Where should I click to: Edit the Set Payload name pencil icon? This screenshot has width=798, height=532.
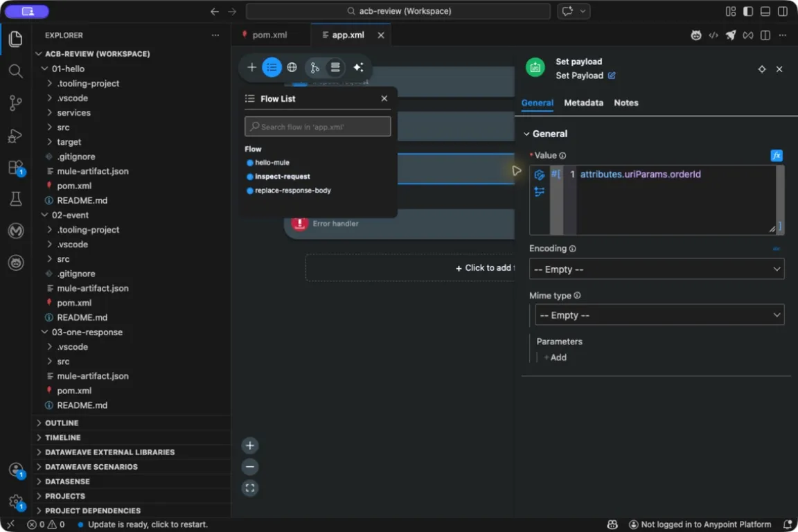tap(612, 76)
